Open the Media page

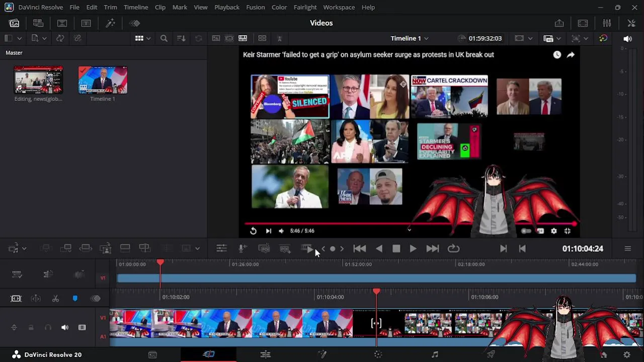[x=152, y=354]
